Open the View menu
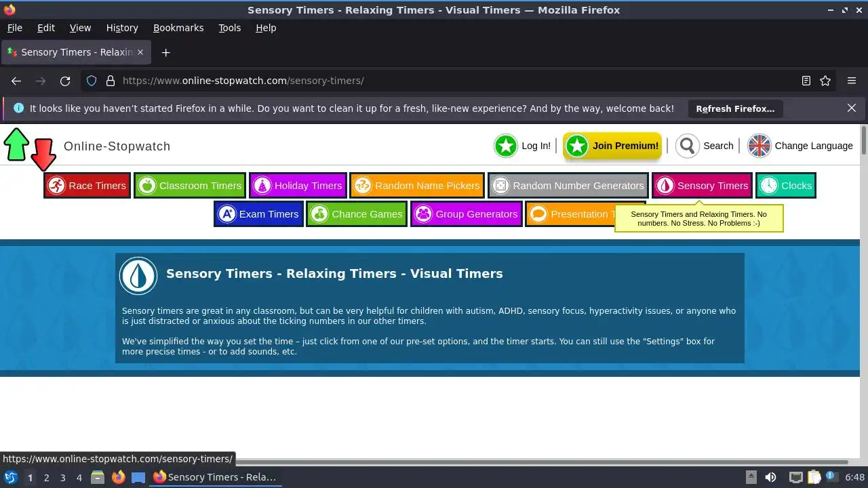Viewport: 868px width, 488px height. click(x=80, y=28)
